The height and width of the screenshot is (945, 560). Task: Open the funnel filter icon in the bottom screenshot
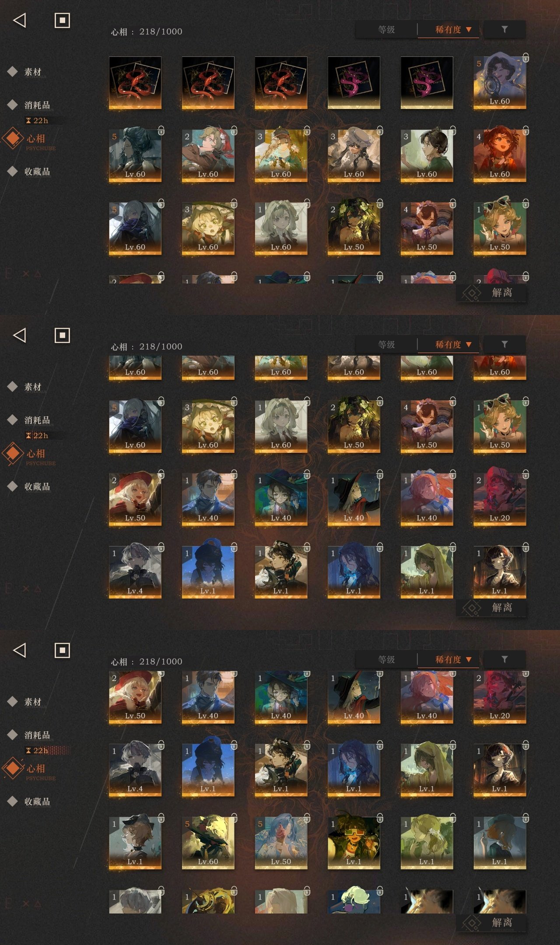504,659
